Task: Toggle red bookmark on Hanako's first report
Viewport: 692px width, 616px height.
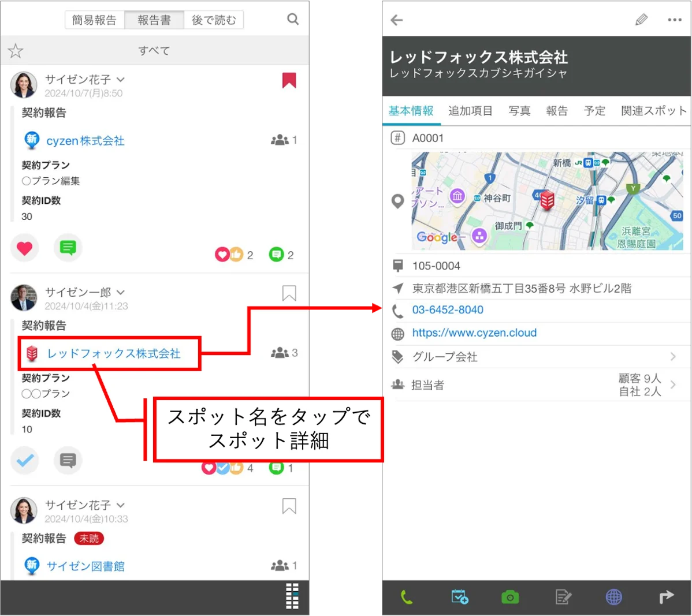Action: [x=289, y=80]
